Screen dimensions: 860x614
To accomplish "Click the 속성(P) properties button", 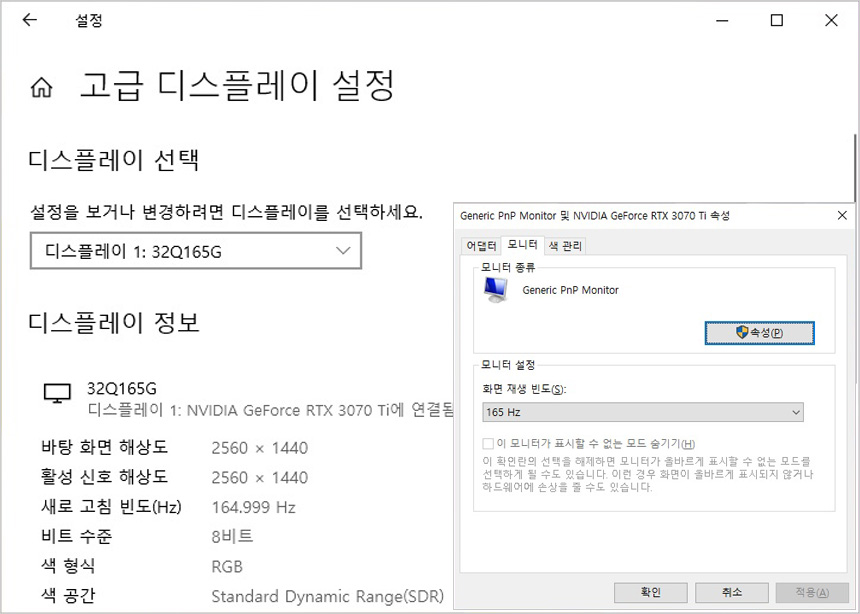I will [x=759, y=332].
